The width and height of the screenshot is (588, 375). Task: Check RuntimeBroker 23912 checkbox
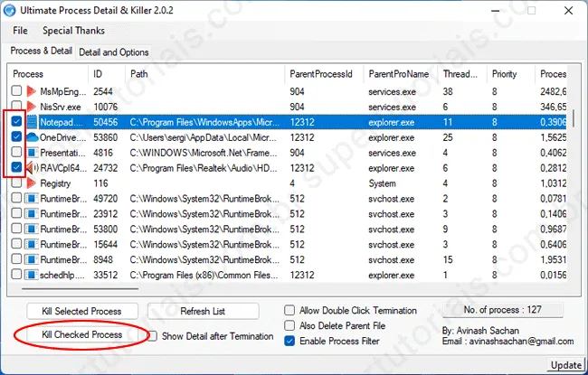(16, 213)
